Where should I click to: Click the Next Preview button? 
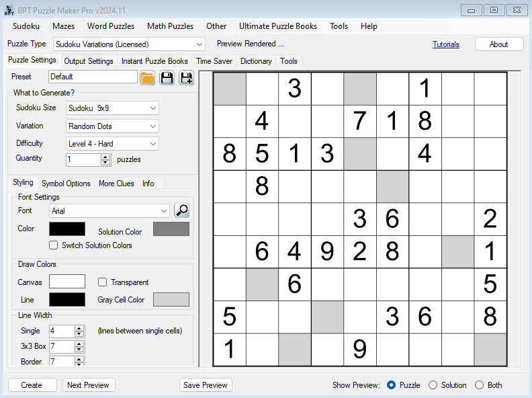click(x=89, y=385)
